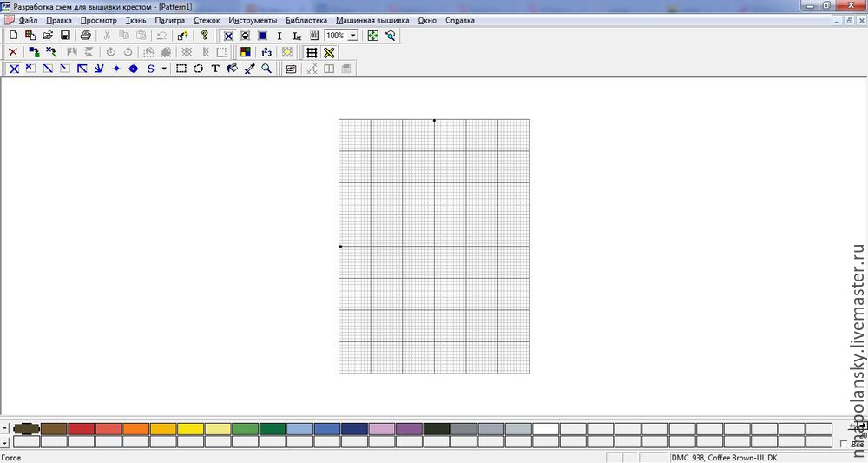Open the Окно menu
This screenshot has width=868, height=463.
427,21
